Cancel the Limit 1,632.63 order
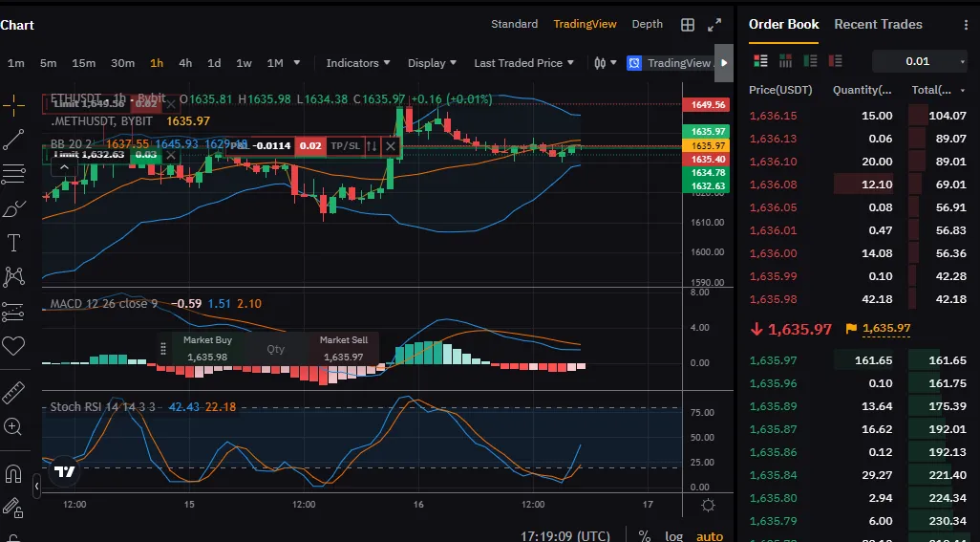Image resolution: width=980 pixels, height=542 pixels. point(171,155)
